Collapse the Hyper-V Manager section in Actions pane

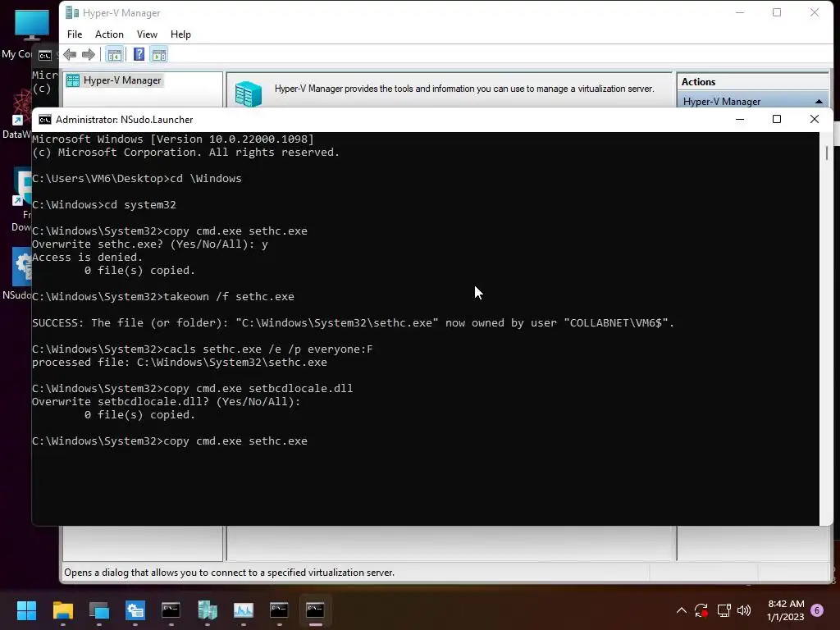tap(819, 101)
